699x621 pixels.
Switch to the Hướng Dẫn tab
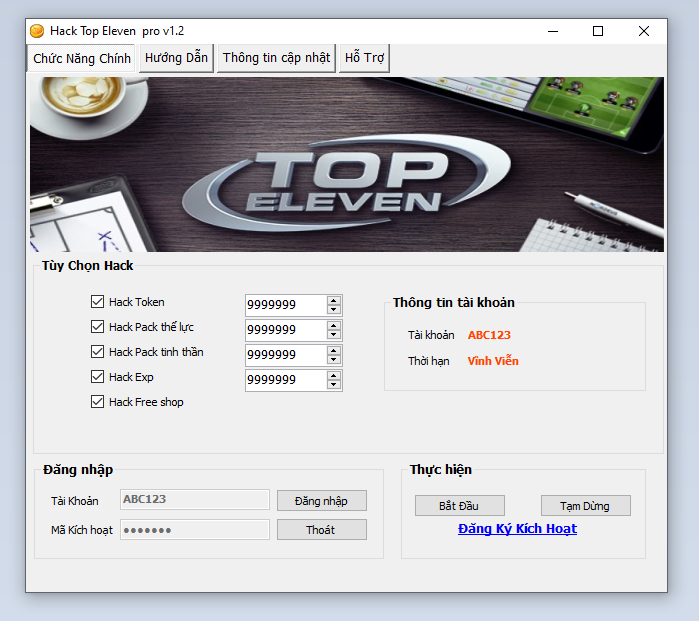[176, 58]
